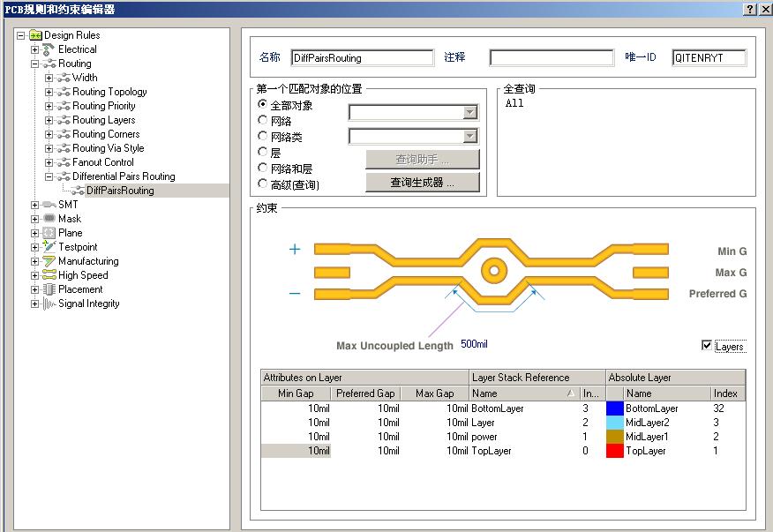Click the brown MidLayer1 color swatch
773x532 pixels.
coord(615,437)
